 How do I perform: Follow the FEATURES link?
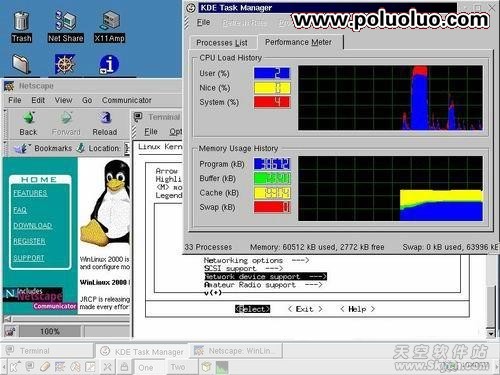tap(30, 193)
